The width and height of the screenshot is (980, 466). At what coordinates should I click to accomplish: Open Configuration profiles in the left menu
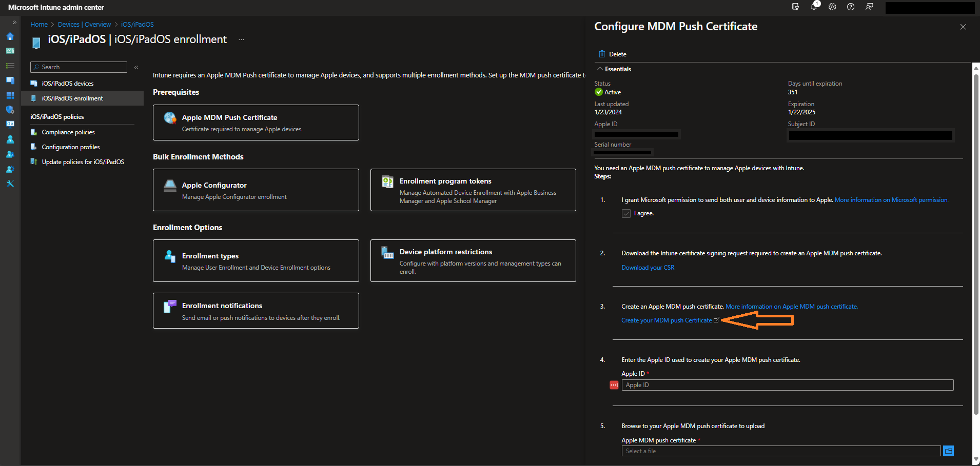tap(70, 147)
